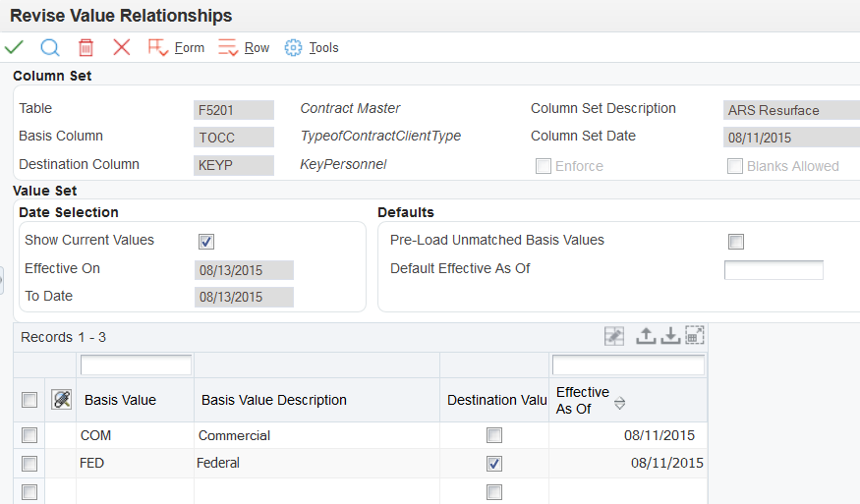Check Destination Value for Commercial row
Image resolution: width=860 pixels, height=504 pixels.
[x=494, y=435]
